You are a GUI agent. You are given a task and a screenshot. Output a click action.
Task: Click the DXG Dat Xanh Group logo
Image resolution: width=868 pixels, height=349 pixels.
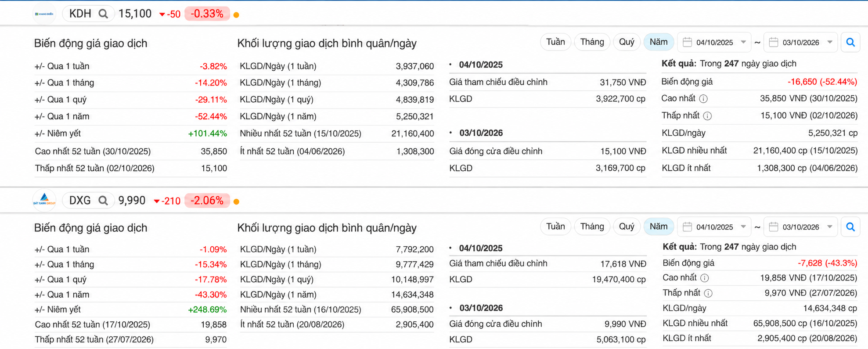point(44,201)
